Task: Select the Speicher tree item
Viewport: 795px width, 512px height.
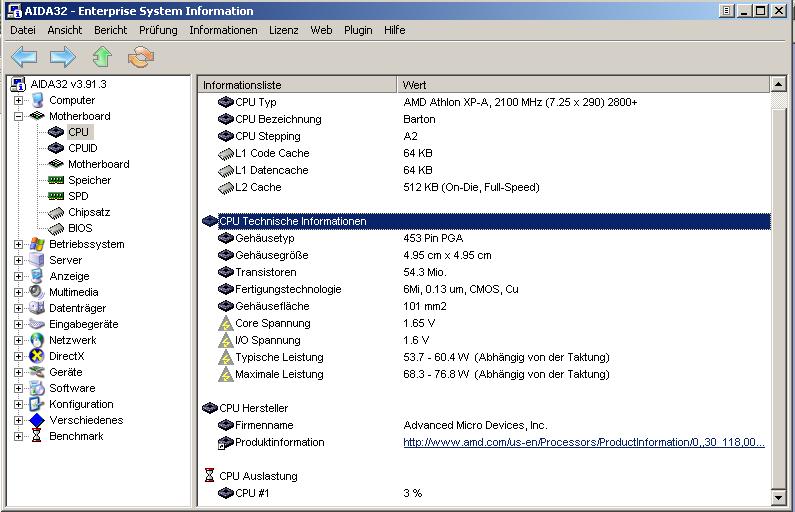Action: (x=89, y=180)
